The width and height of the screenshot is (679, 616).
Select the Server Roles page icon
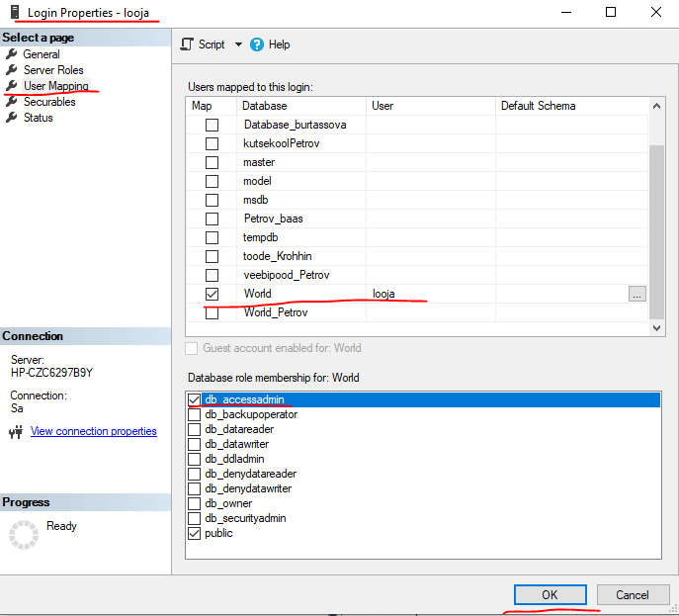click(x=12, y=70)
